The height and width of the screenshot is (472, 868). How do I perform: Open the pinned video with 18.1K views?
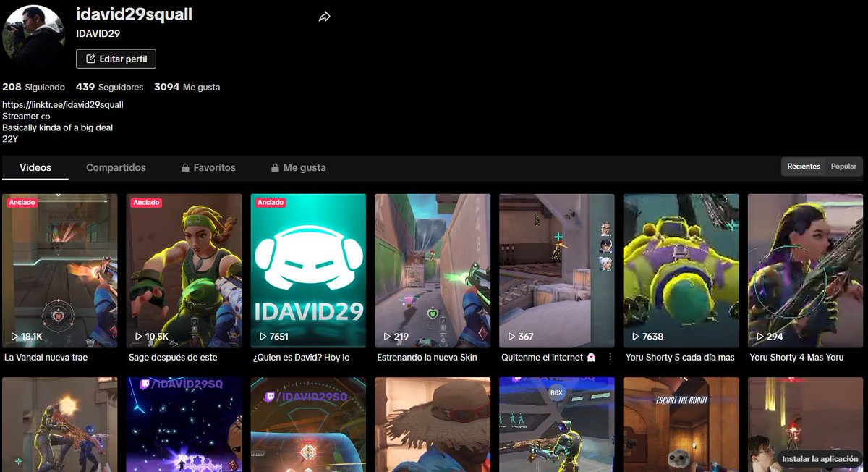[x=59, y=271]
